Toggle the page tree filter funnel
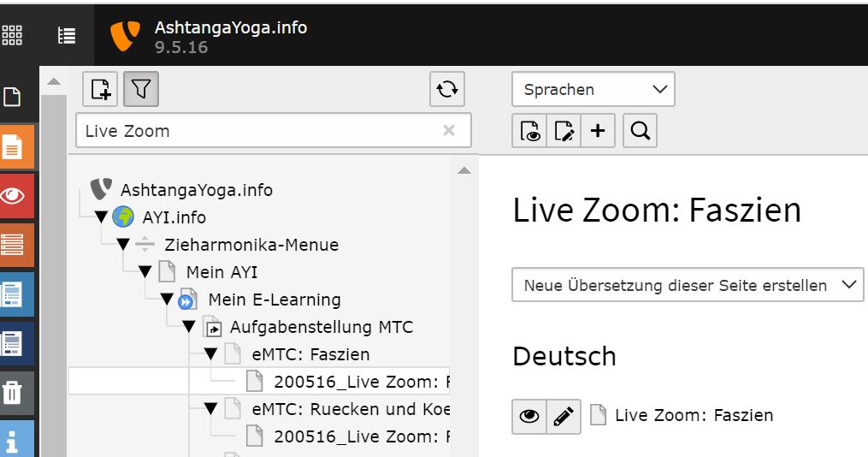868x457 pixels. point(141,89)
